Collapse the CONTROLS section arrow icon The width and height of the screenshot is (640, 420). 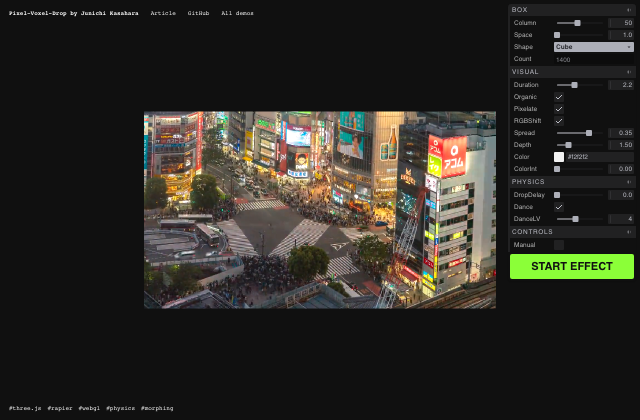(629, 232)
